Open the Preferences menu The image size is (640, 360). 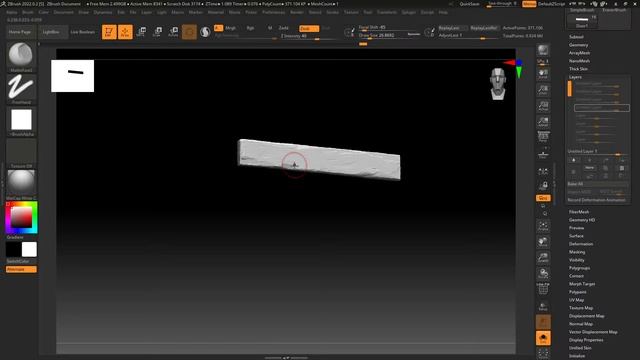273,12
